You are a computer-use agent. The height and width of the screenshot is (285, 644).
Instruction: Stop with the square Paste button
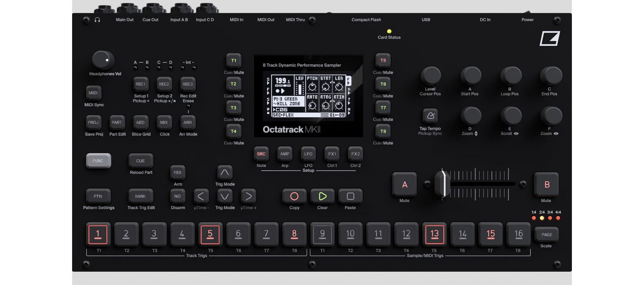click(x=350, y=196)
